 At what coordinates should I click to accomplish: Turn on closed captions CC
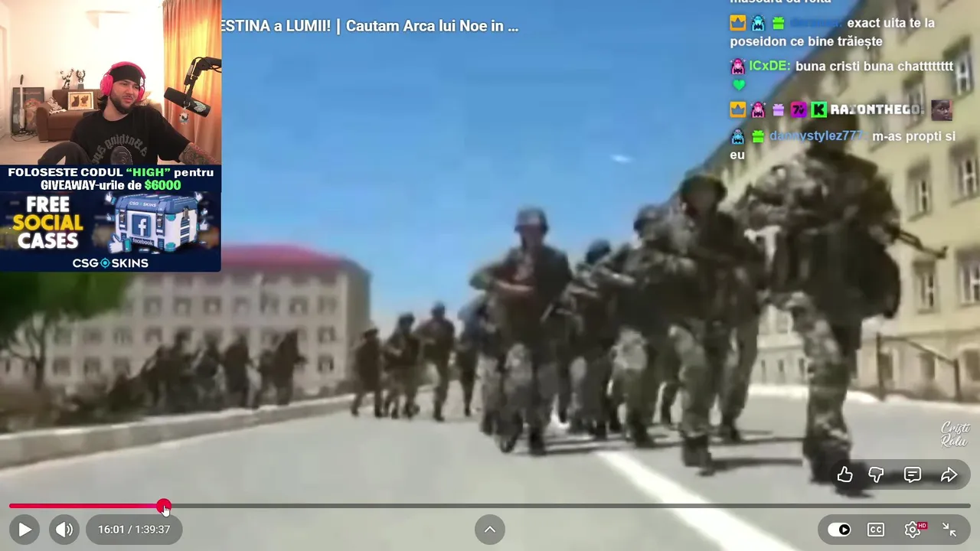point(876,530)
